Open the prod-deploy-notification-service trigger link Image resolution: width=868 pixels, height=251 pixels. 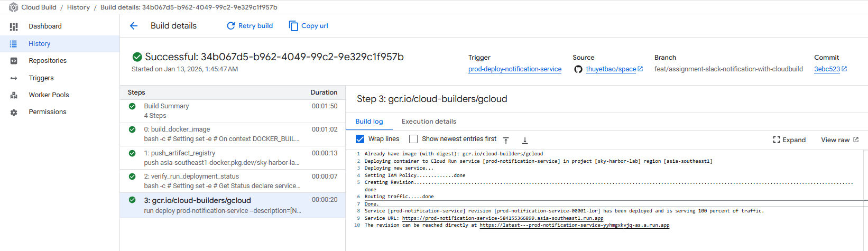pyautogui.click(x=514, y=69)
